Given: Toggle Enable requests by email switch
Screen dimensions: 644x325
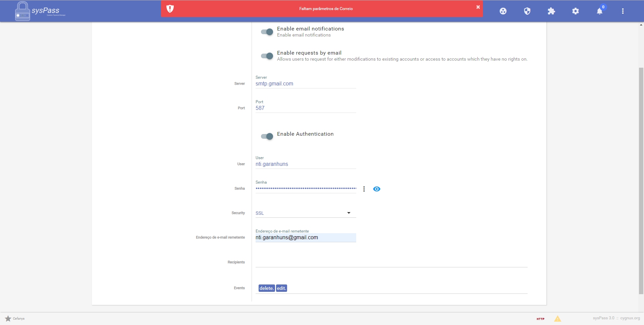Looking at the screenshot, I should point(267,56).
